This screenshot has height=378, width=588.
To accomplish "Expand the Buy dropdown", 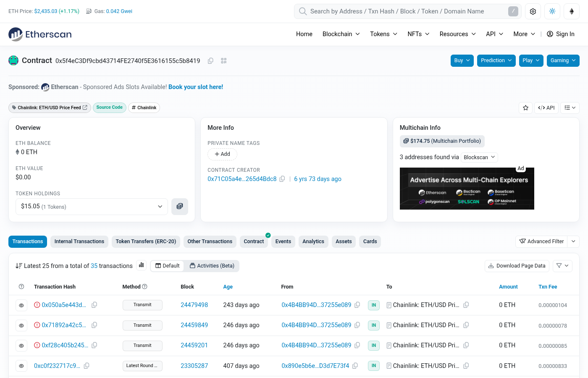I will (x=462, y=60).
